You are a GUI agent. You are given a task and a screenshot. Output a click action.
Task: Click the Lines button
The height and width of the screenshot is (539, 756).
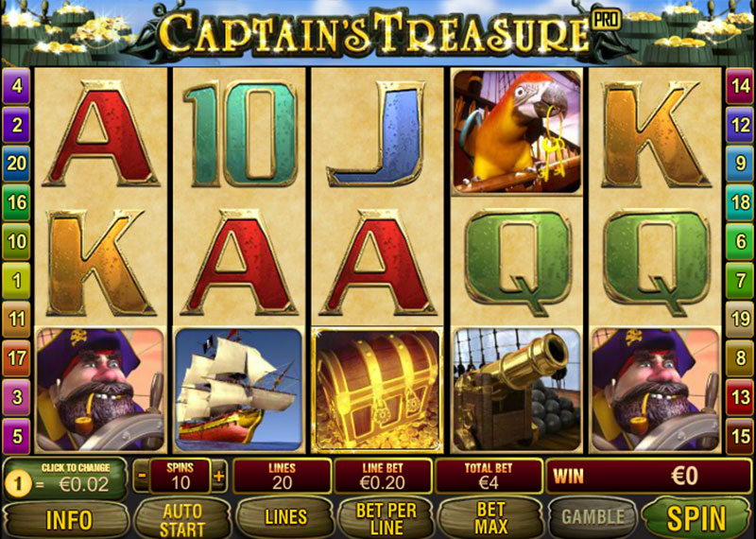coord(285,517)
